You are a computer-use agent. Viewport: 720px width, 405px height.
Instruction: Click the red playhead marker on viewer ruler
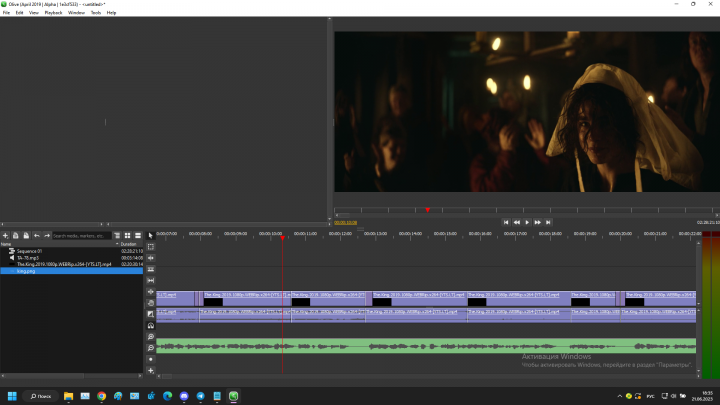(428, 210)
